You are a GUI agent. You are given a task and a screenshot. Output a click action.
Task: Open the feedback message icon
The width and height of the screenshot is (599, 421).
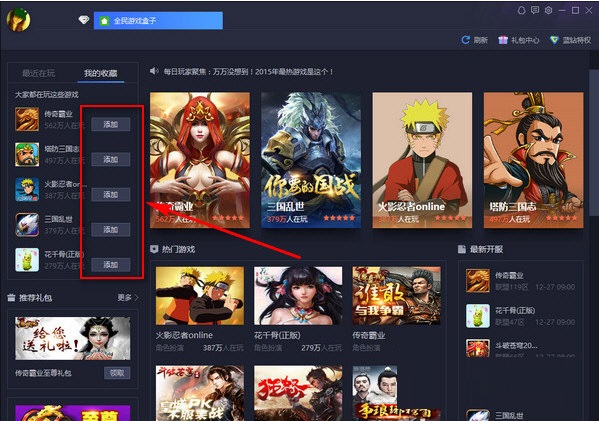tap(535, 10)
